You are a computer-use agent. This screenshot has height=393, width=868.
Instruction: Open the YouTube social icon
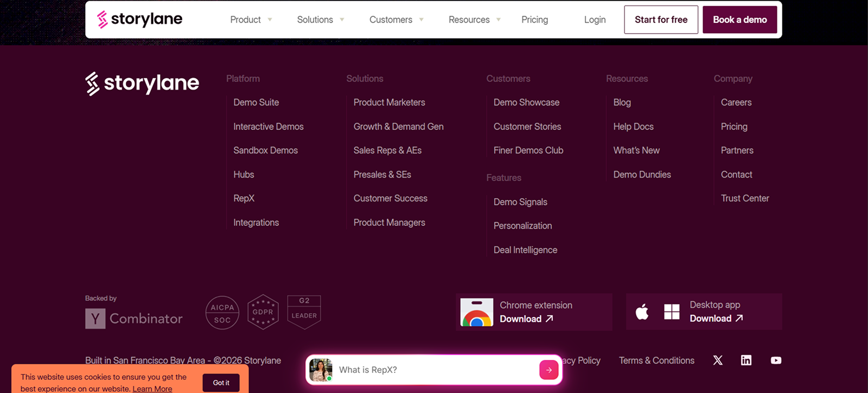click(x=776, y=360)
